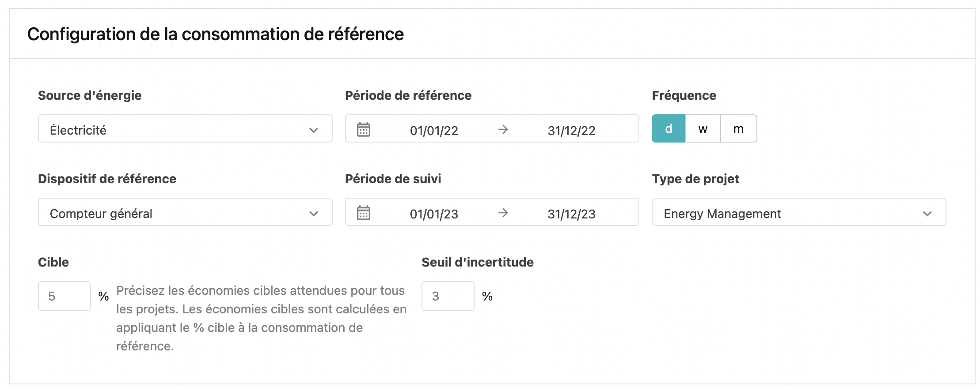Click calendar icon in Période de suivi
This screenshot has height=391, width=980.
coord(364,213)
